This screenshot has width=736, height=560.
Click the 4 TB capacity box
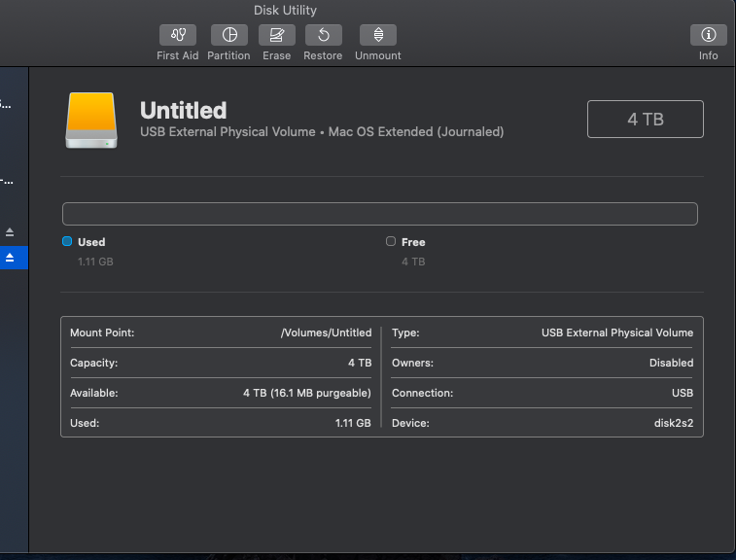[x=645, y=120]
